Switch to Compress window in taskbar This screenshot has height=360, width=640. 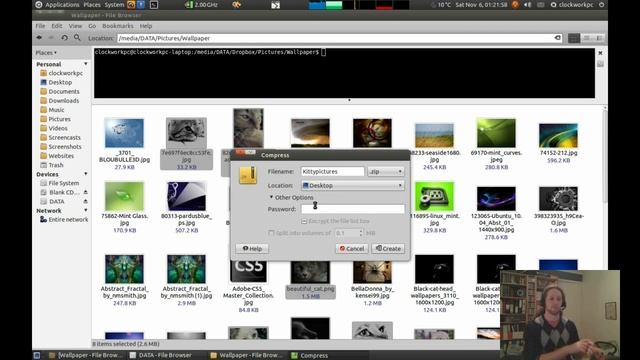tap(310, 356)
